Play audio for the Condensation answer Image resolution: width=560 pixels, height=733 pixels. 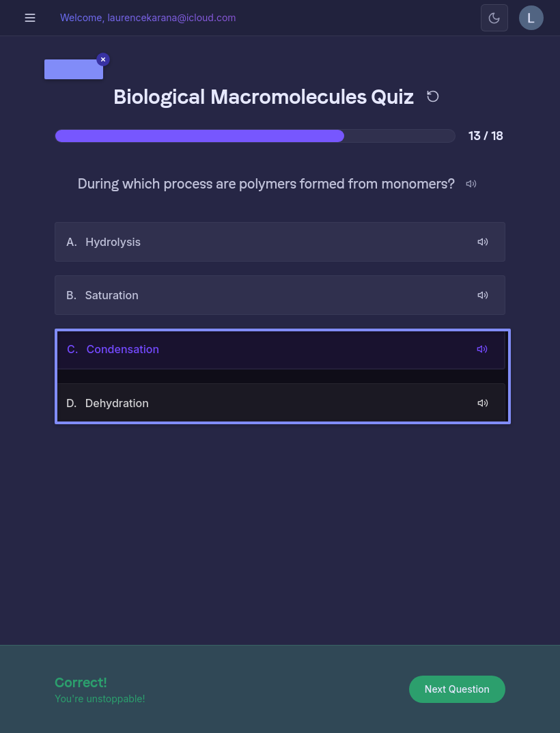coord(482,349)
